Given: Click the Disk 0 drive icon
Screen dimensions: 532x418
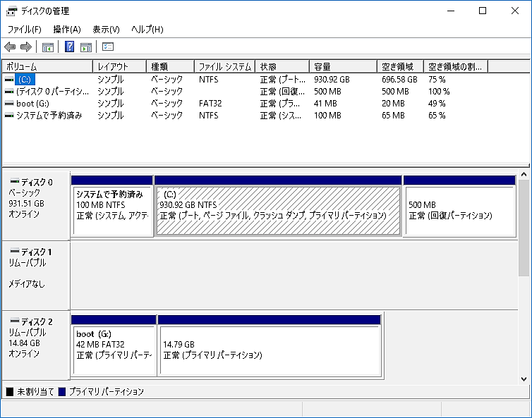Looking at the screenshot, I should [15, 181].
